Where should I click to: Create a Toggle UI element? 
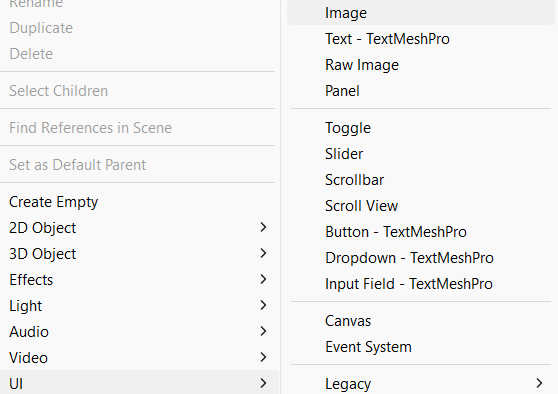click(x=421, y=128)
